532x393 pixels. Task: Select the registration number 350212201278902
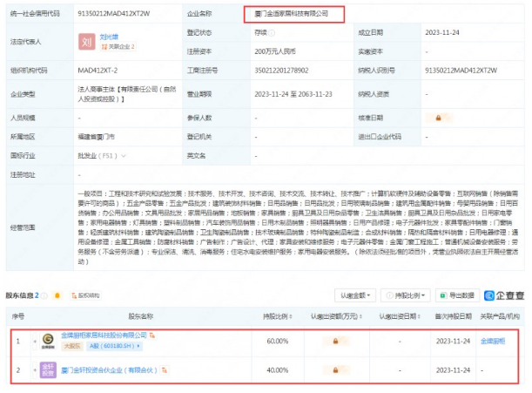281,71
